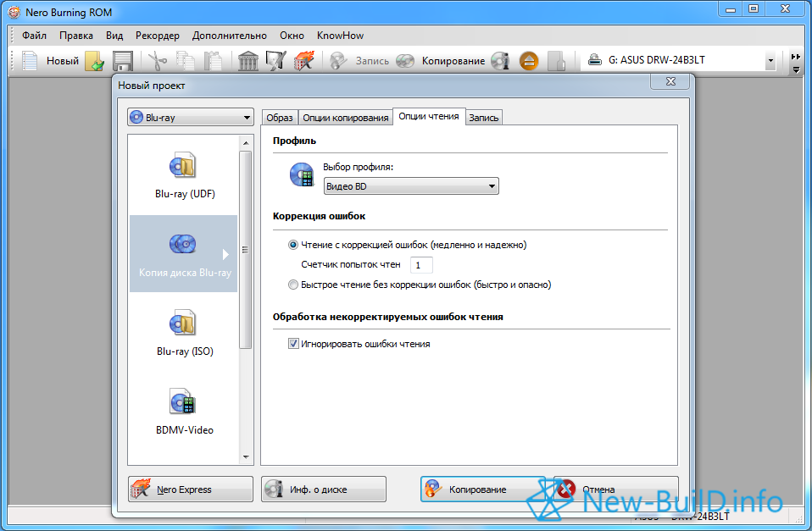Click the Отмена cancel button
This screenshot has width=812, height=531.
pos(616,490)
